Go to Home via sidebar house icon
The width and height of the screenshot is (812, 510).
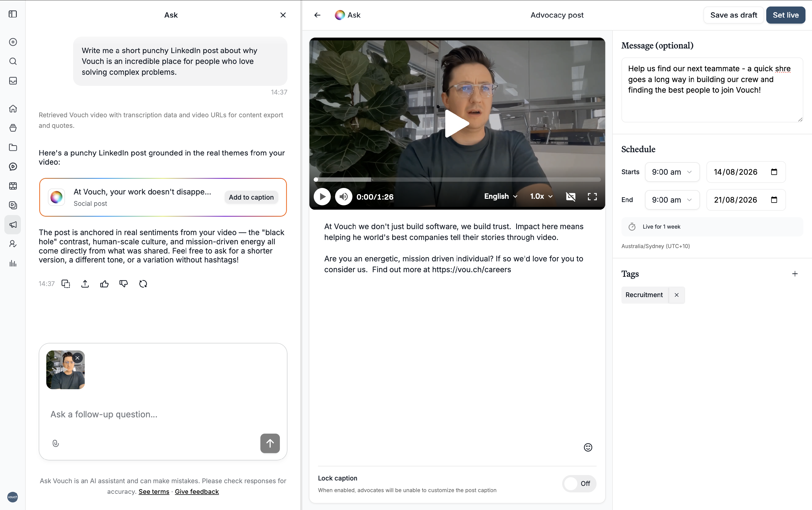point(13,109)
